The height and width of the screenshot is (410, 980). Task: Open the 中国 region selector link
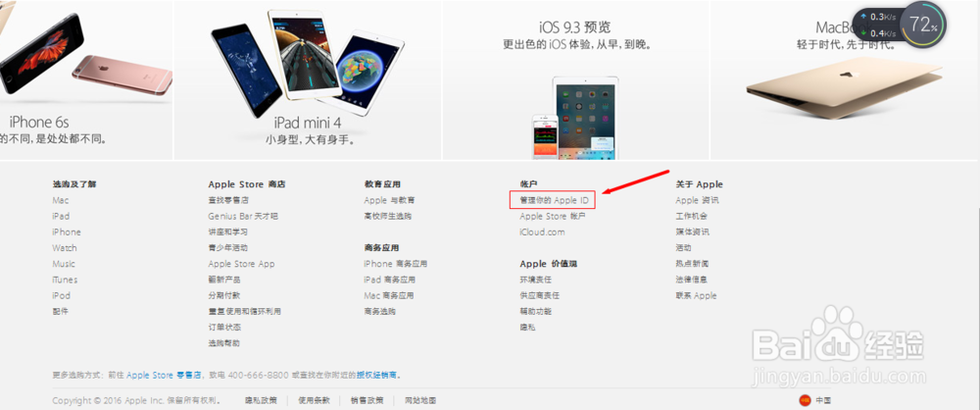click(822, 400)
